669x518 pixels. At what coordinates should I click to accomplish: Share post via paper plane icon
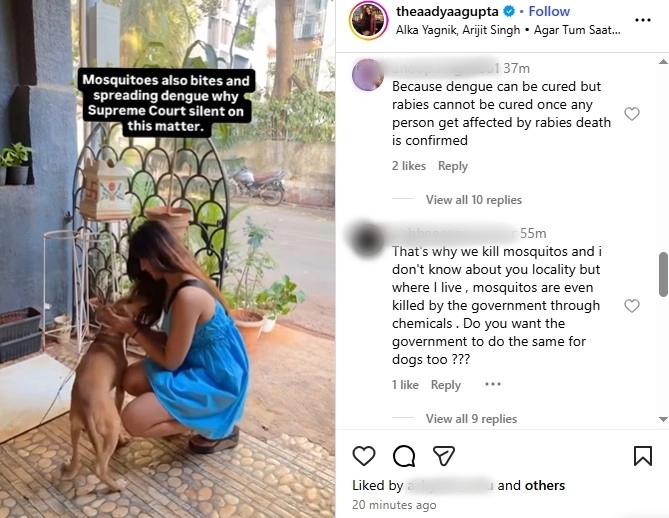444,456
